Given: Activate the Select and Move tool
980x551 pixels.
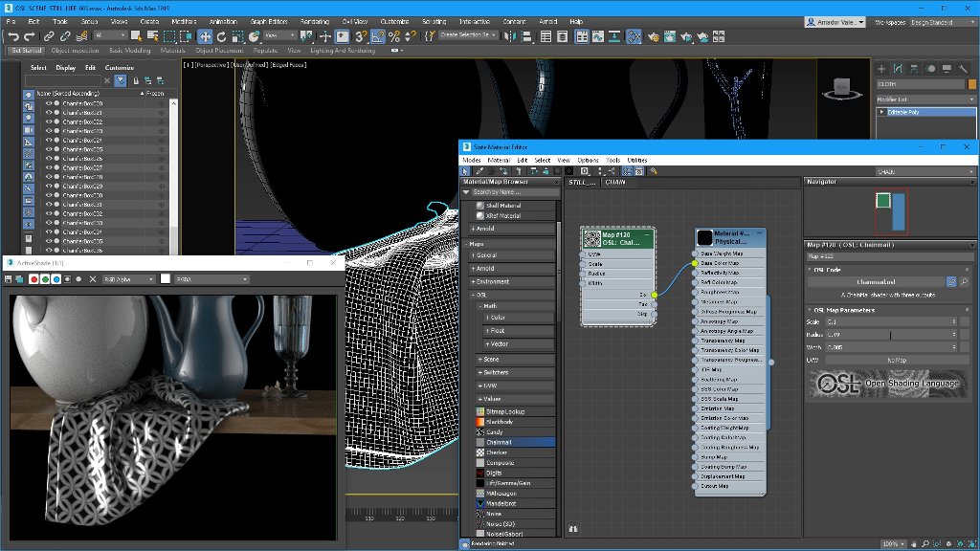Looking at the screenshot, I should click(x=205, y=37).
